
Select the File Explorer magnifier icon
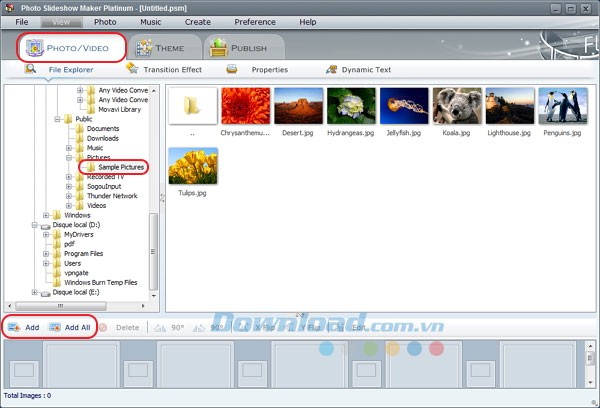pyautogui.click(x=30, y=69)
